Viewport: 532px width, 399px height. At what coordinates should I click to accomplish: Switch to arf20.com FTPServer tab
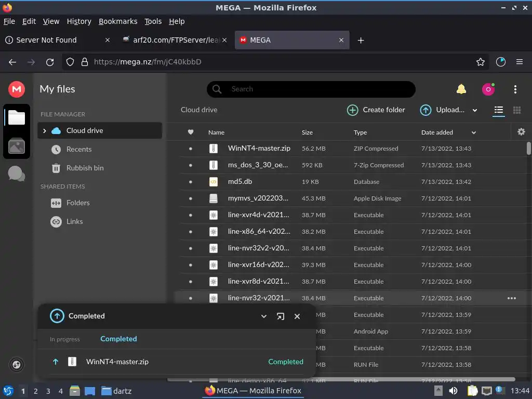pos(175,40)
